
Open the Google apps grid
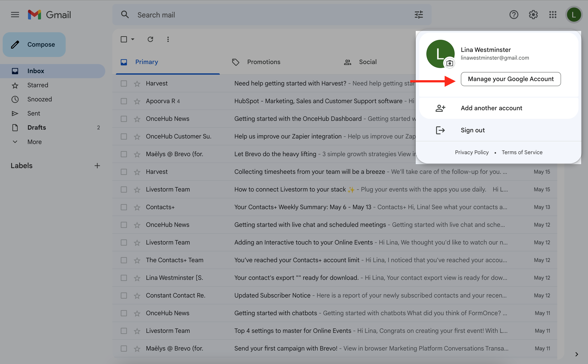(553, 15)
